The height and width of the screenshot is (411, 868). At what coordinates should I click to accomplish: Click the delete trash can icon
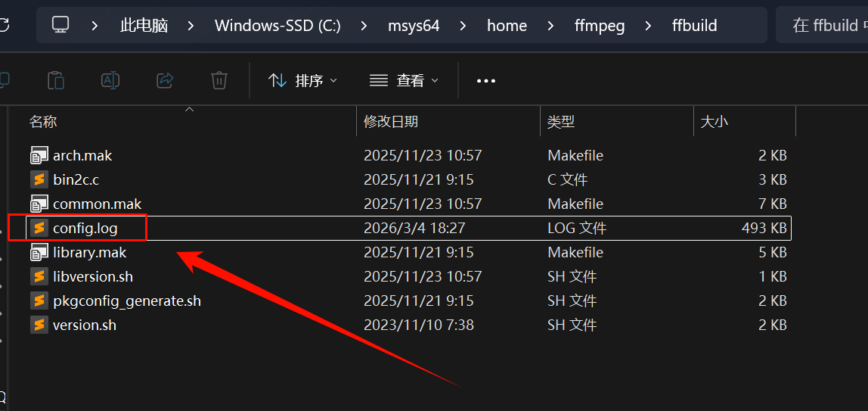click(x=219, y=81)
